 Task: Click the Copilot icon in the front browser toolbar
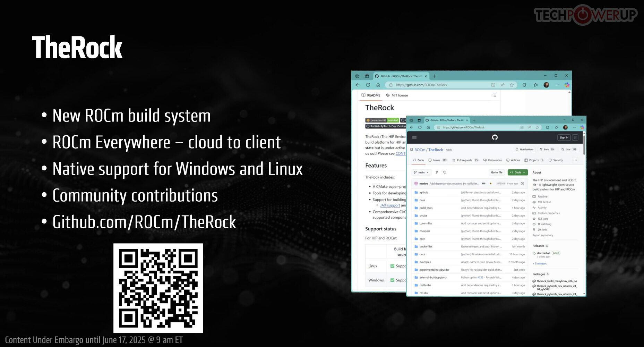pyautogui.click(x=582, y=127)
